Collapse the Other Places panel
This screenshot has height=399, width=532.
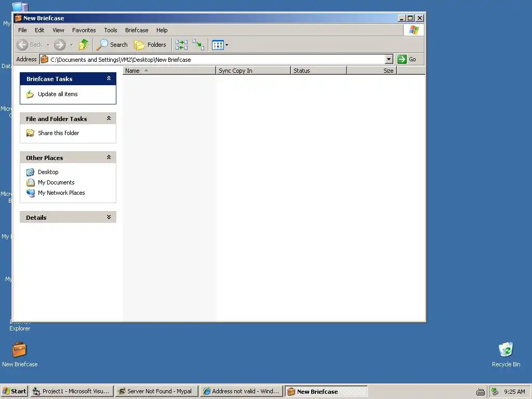109,157
